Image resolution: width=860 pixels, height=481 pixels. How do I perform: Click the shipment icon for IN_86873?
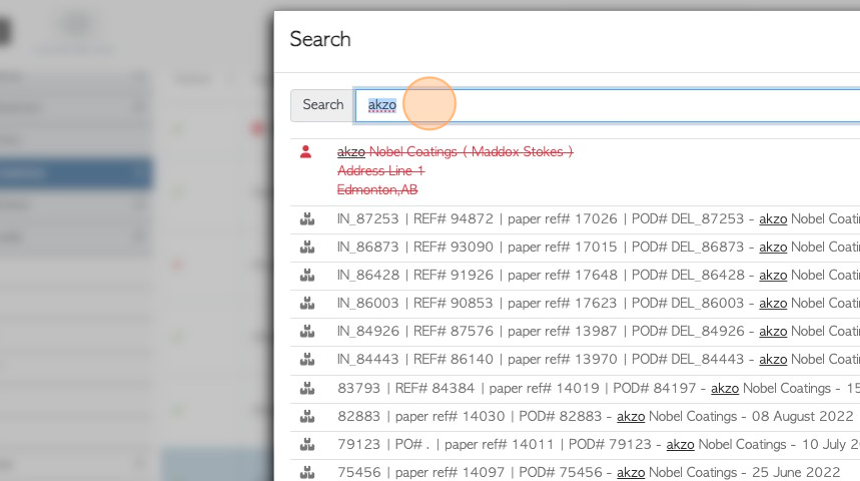[x=307, y=247]
